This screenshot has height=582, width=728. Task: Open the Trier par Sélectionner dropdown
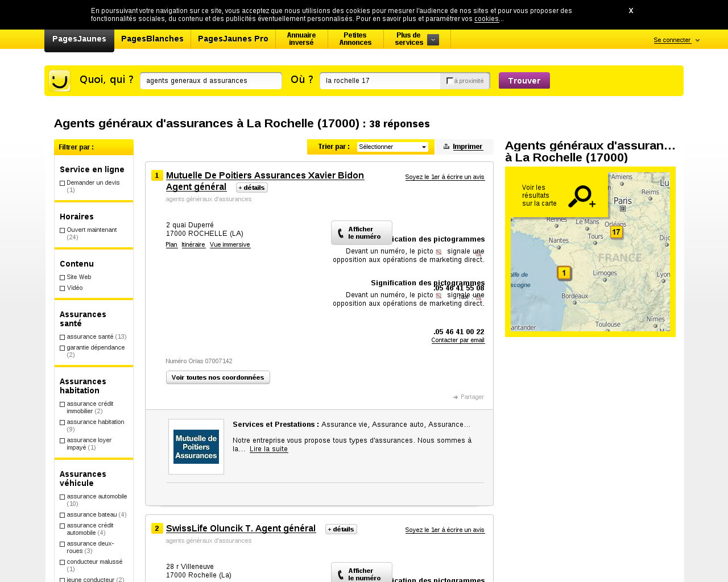[392, 147]
